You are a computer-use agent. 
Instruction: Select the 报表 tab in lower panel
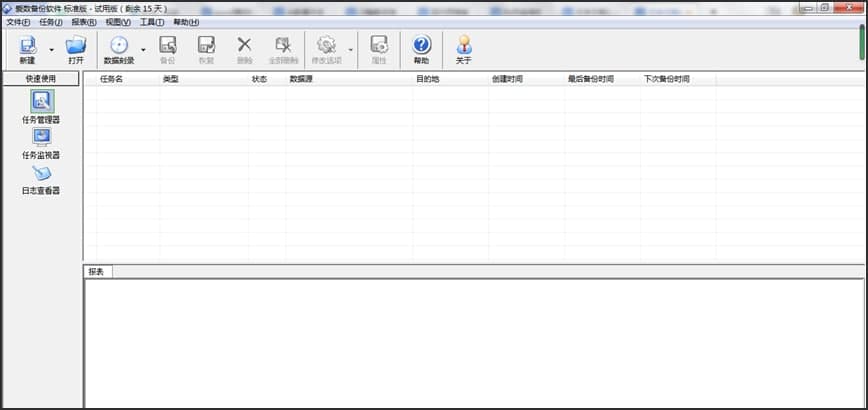[98, 272]
